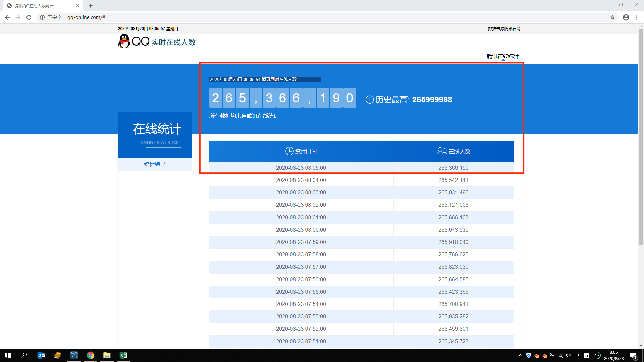The width and height of the screenshot is (644, 362).
Task: Click the 2020-08-23 07:55:00 time cell
Action: (301, 292)
